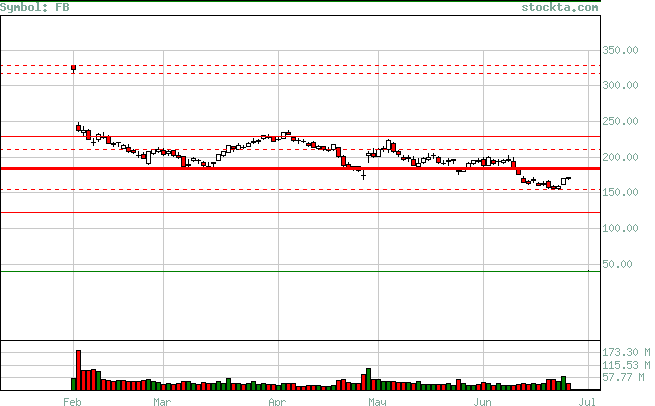Click the 100.00 price axis label
655x406 pixels.
tap(620, 228)
